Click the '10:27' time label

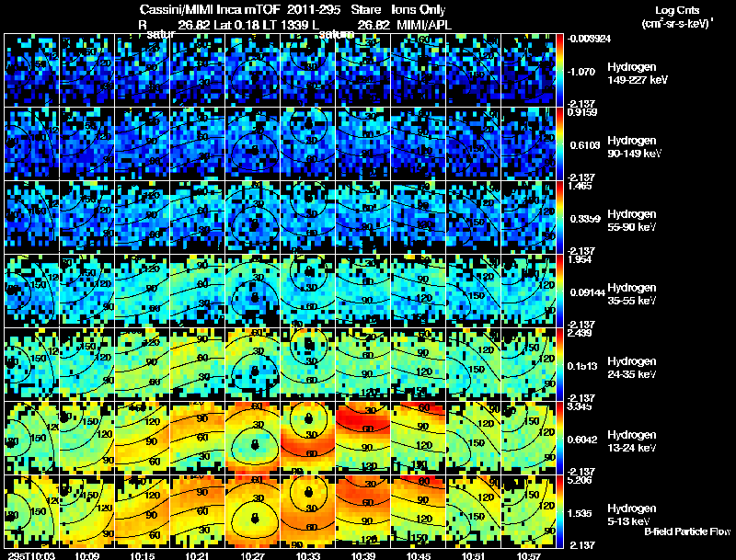click(253, 555)
